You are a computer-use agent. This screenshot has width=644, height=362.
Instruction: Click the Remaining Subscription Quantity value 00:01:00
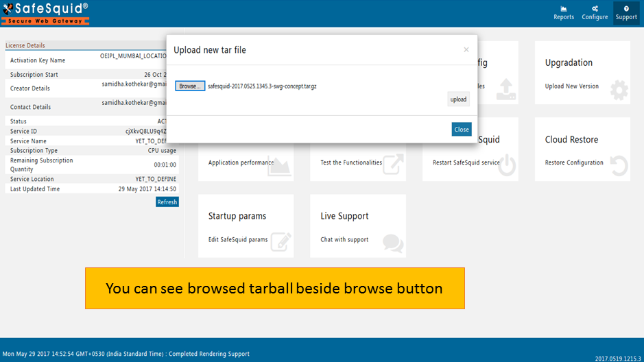click(165, 165)
